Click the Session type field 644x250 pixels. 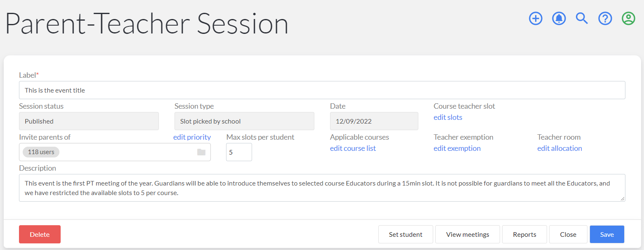(244, 121)
